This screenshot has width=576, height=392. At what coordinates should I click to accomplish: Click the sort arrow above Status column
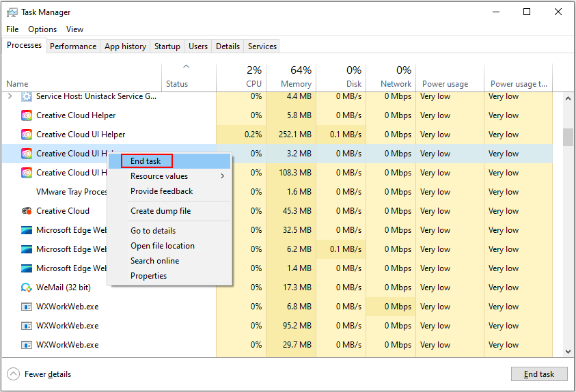(187, 66)
